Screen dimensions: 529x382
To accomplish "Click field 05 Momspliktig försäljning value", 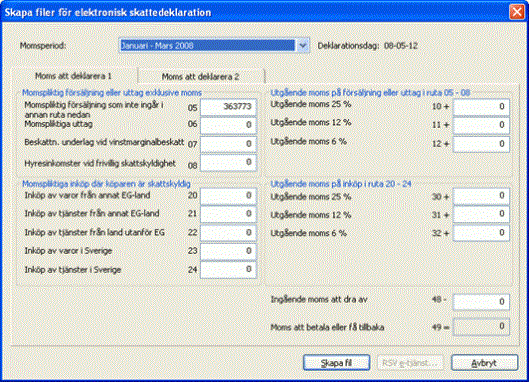I will [x=228, y=107].
